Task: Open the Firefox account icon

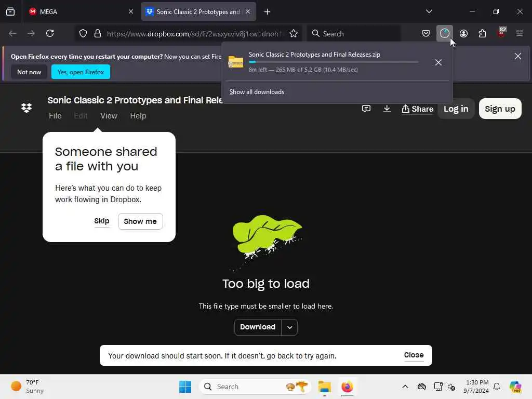Action: (x=463, y=33)
